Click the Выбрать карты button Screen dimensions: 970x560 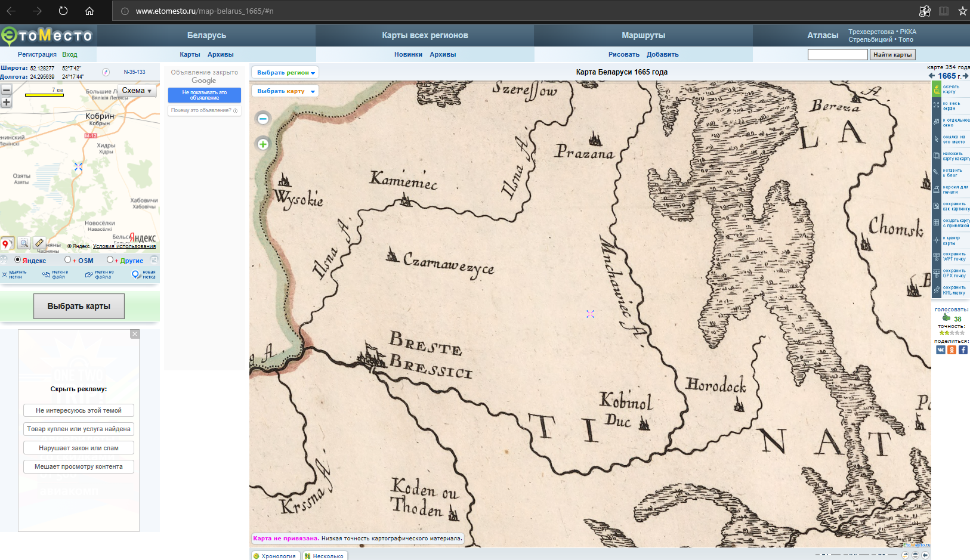[79, 306]
